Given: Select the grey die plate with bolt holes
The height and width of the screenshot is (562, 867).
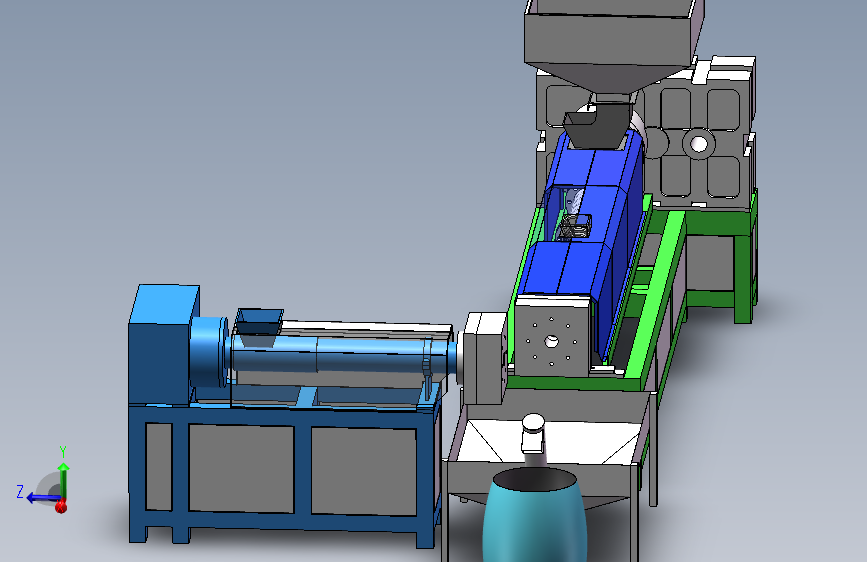Looking at the screenshot, I should pos(552,337).
